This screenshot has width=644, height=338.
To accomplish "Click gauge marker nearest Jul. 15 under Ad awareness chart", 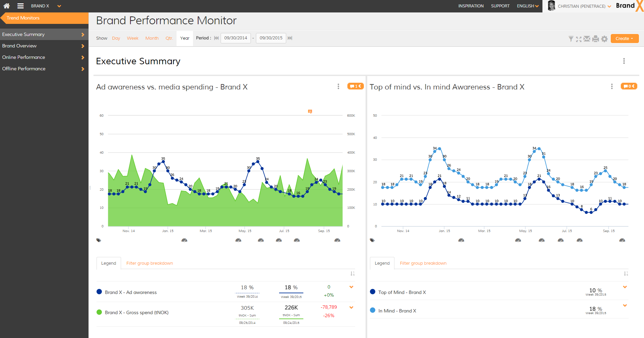I will [279, 240].
